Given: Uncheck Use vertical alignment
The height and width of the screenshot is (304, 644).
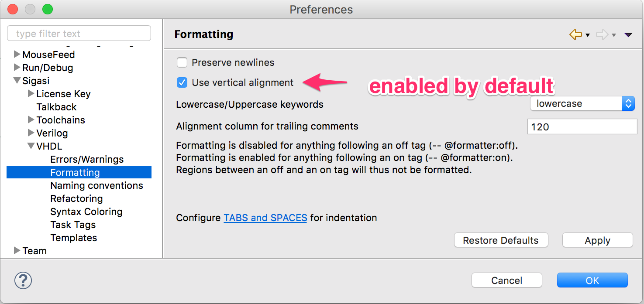Looking at the screenshot, I should (182, 82).
